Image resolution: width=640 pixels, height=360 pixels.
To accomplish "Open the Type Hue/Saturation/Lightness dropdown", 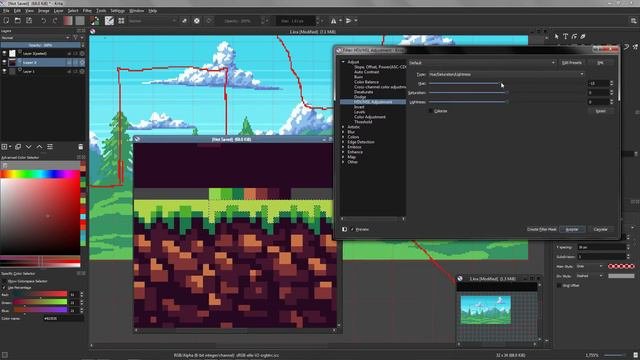I will (506, 74).
